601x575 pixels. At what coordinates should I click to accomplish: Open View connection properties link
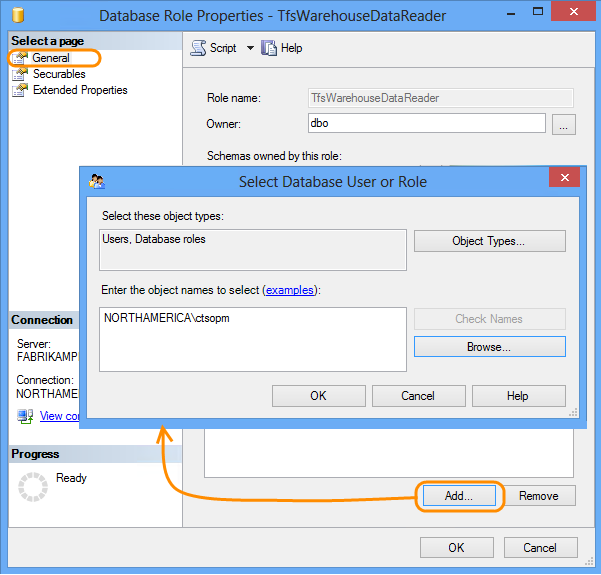(x=59, y=416)
